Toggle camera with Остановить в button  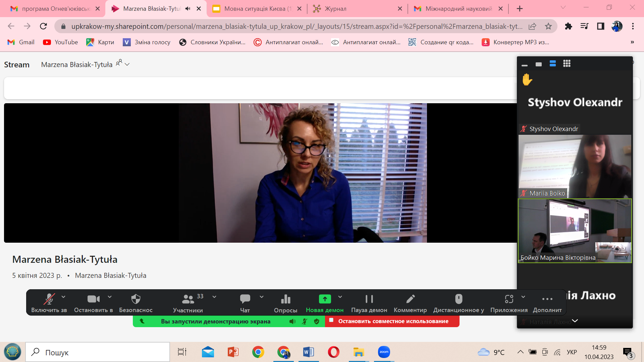pos(93,299)
